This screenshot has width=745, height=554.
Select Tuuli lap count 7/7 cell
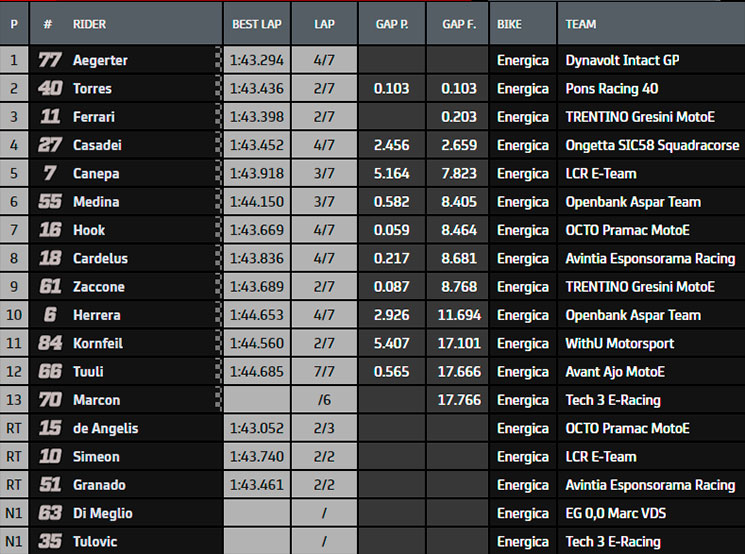coord(324,372)
